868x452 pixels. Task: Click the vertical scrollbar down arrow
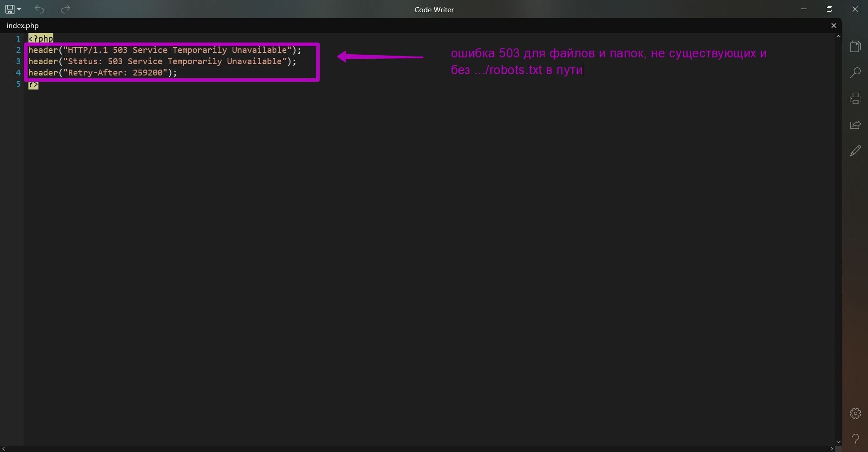(838, 442)
